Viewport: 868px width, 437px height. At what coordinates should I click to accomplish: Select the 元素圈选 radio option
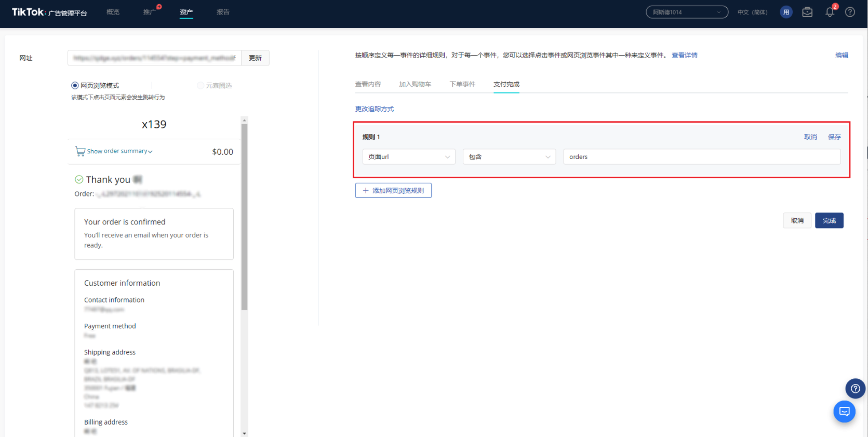pyautogui.click(x=201, y=86)
